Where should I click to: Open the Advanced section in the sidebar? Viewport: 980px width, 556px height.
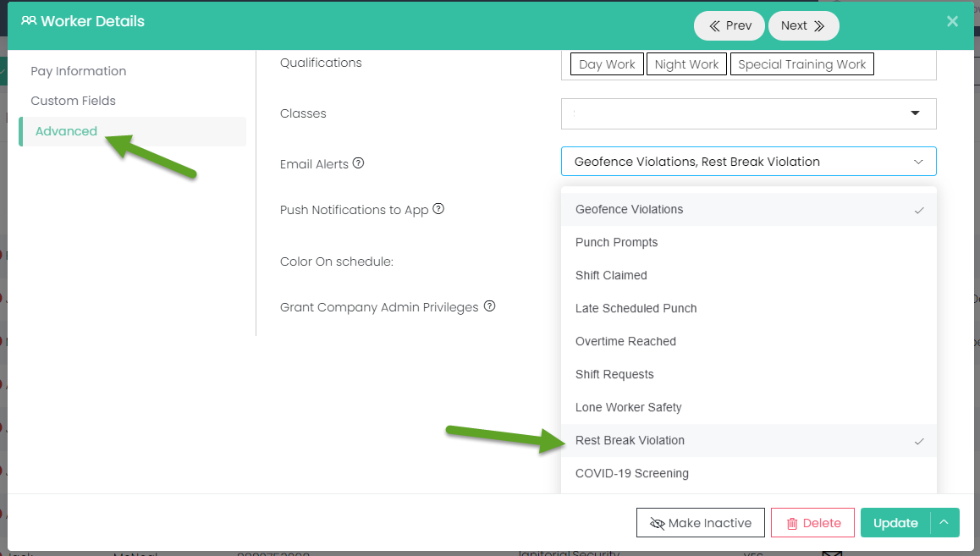66,131
